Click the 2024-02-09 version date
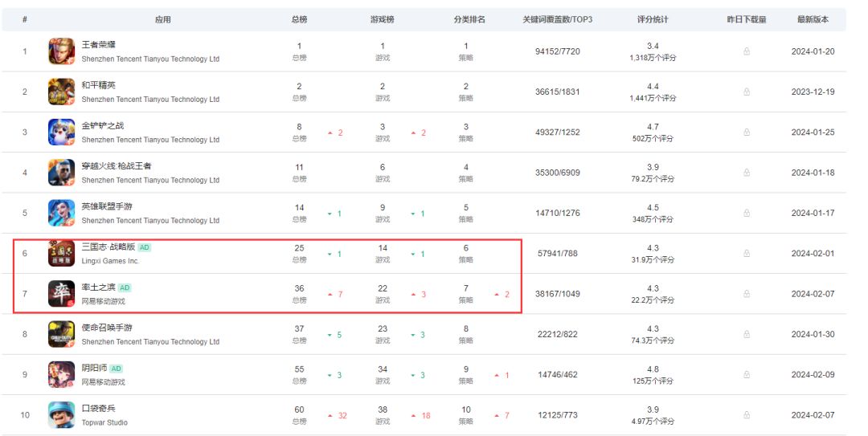The image size is (868, 436). [813, 375]
